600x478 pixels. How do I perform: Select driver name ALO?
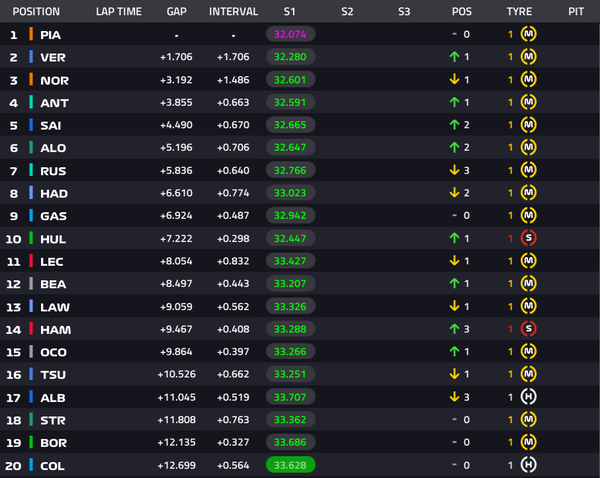point(53,148)
